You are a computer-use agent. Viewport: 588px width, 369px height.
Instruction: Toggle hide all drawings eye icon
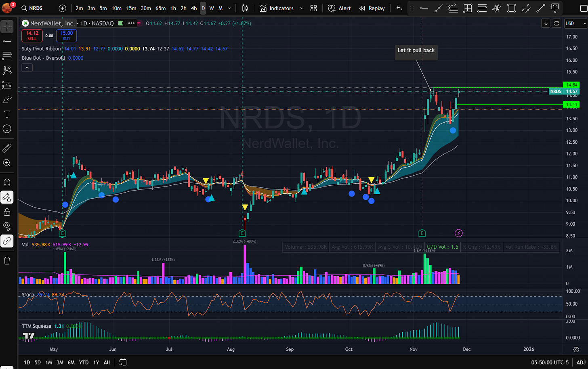[7, 226]
